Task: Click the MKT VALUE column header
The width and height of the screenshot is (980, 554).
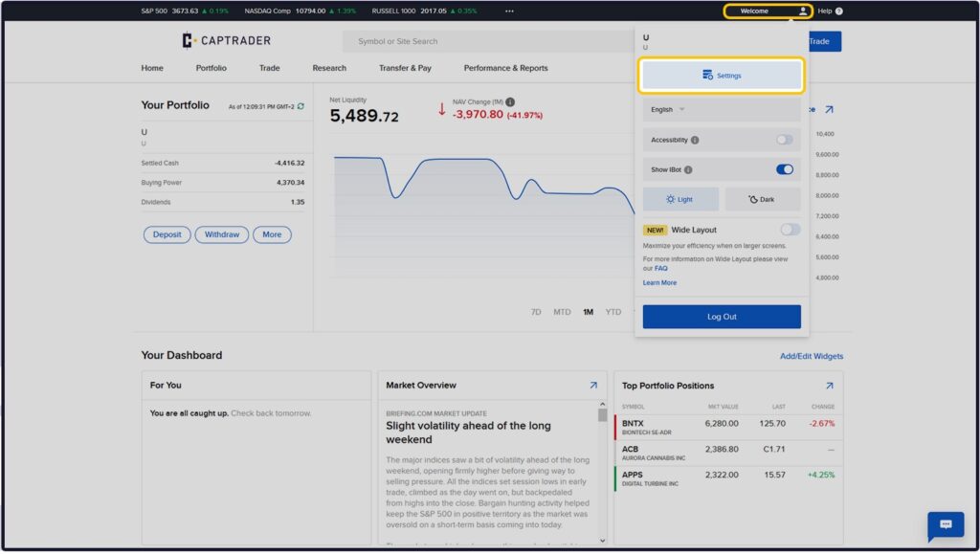Action: coord(723,407)
